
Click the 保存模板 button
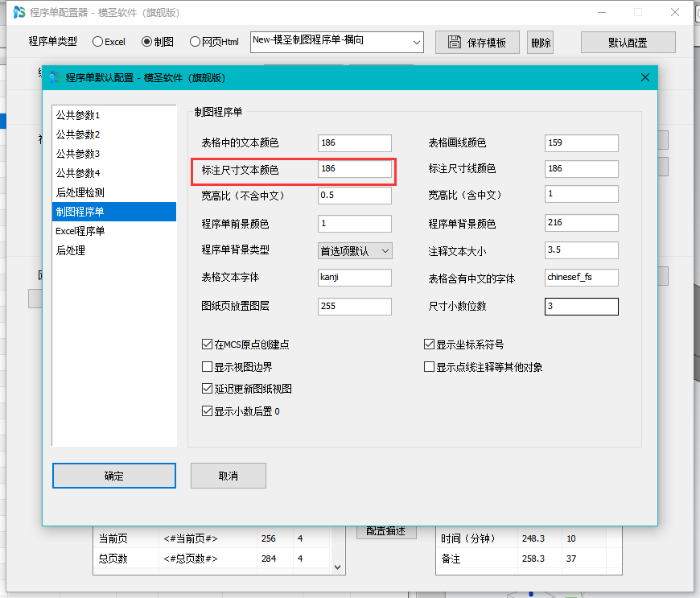tap(477, 43)
